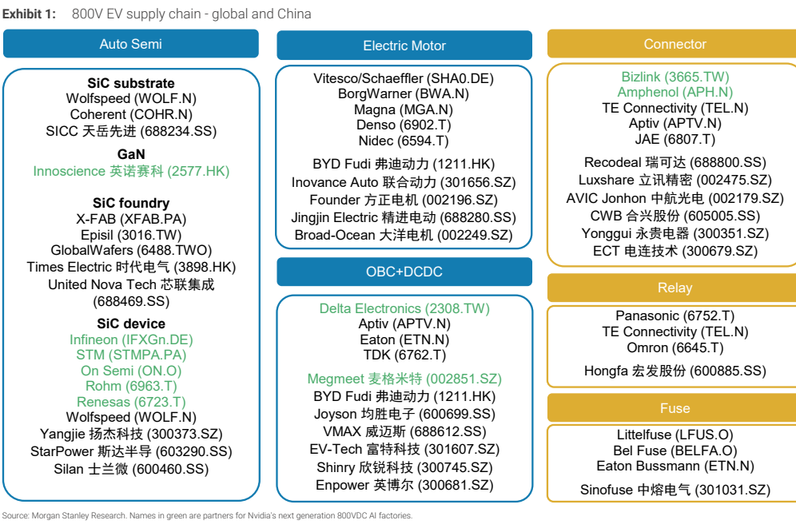
Task: Click the Relay header box
Action: [x=672, y=288]
